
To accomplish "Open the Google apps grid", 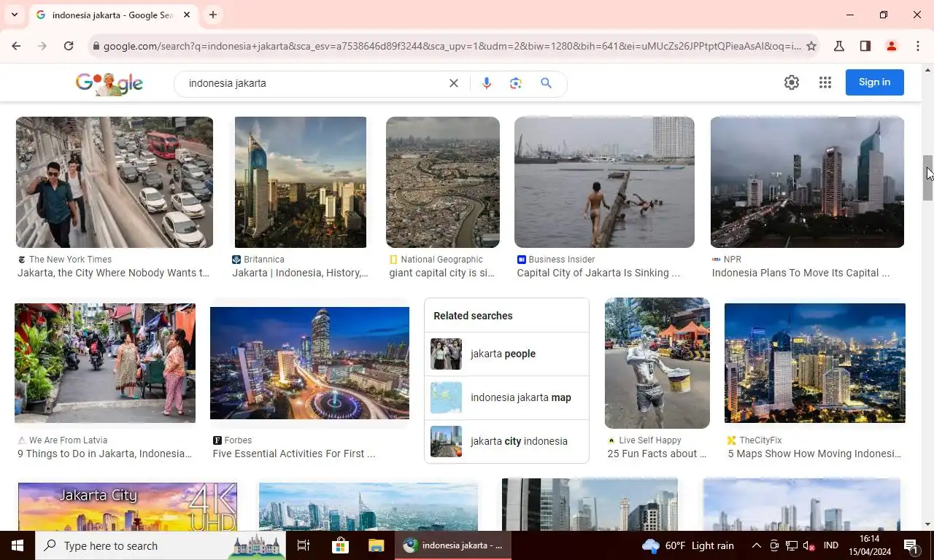I will click(825, 82).
